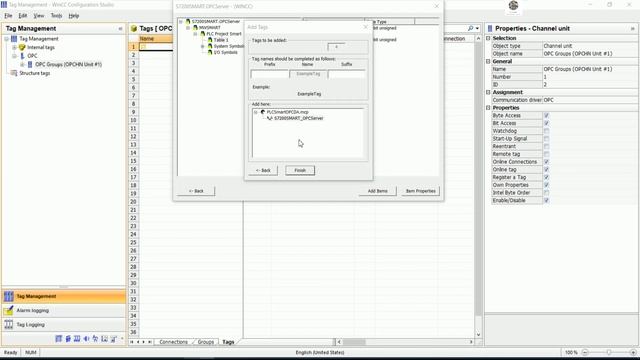Click the Table 1 node icon
The image size is (640, 360).
[x=210, y=40]
